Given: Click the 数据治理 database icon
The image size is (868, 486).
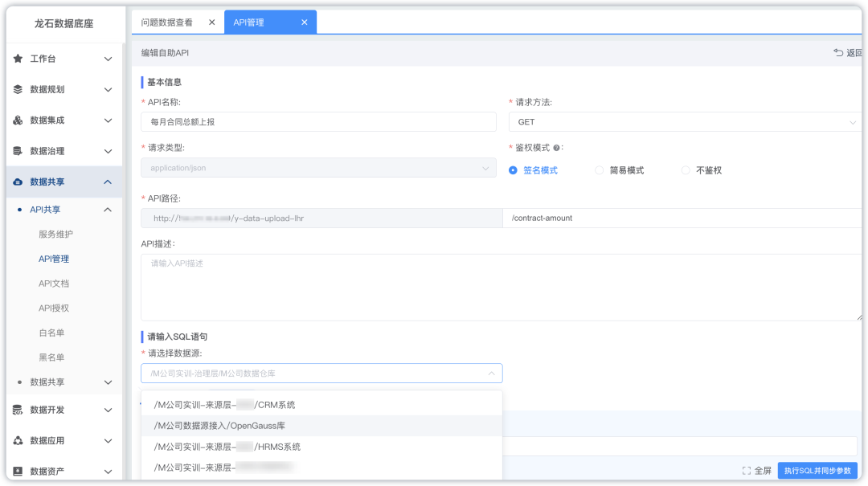Looking at the screenshot, I should (18, 151).
